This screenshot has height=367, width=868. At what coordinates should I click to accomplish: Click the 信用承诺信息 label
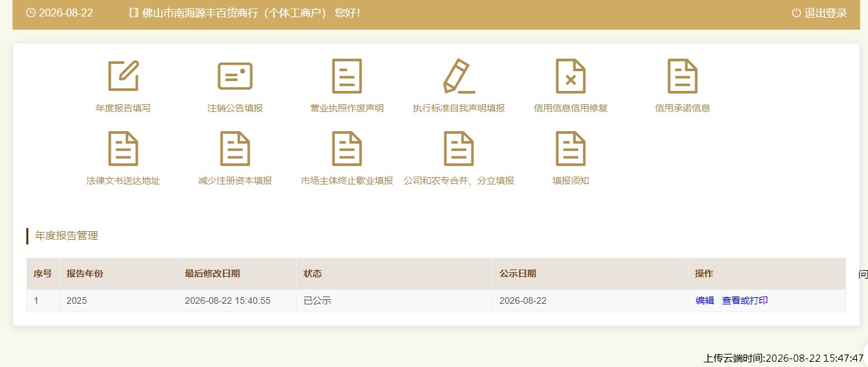point(682,108)
